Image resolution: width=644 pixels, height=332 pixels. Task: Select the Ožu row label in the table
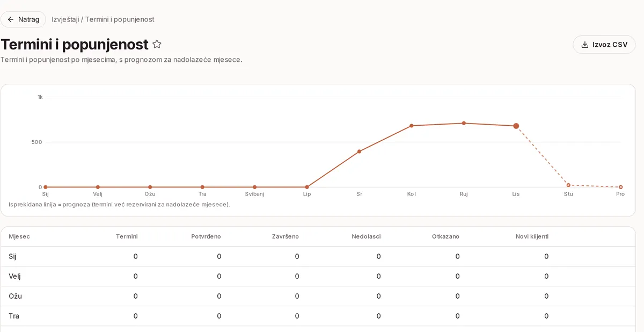pyautogui.click(x=15, y=296)
